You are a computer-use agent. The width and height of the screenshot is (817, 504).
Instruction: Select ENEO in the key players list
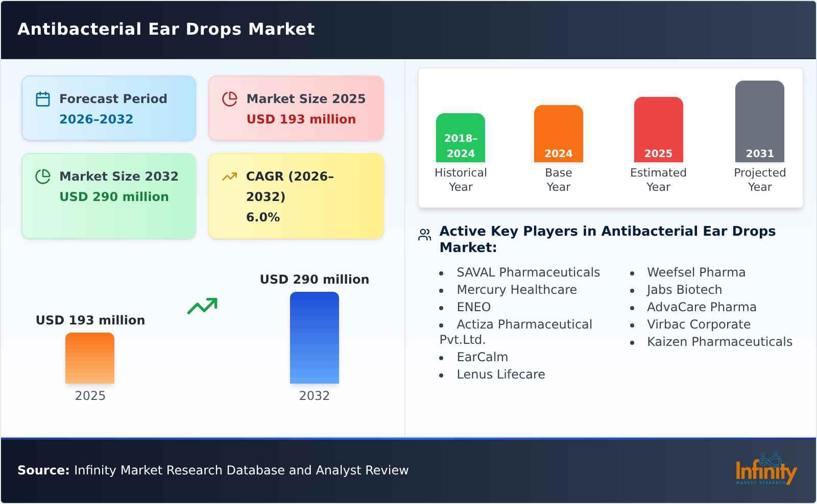(x=474, y=307)
